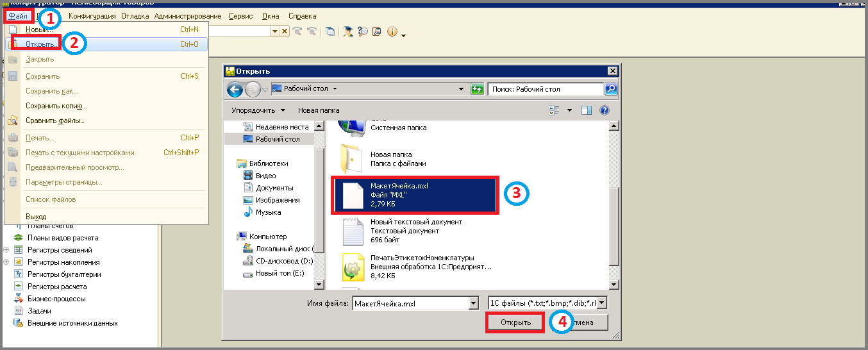Select Новый текстовый документ file
This screenshot has width=868, height=350.
[x=403, y=231]
